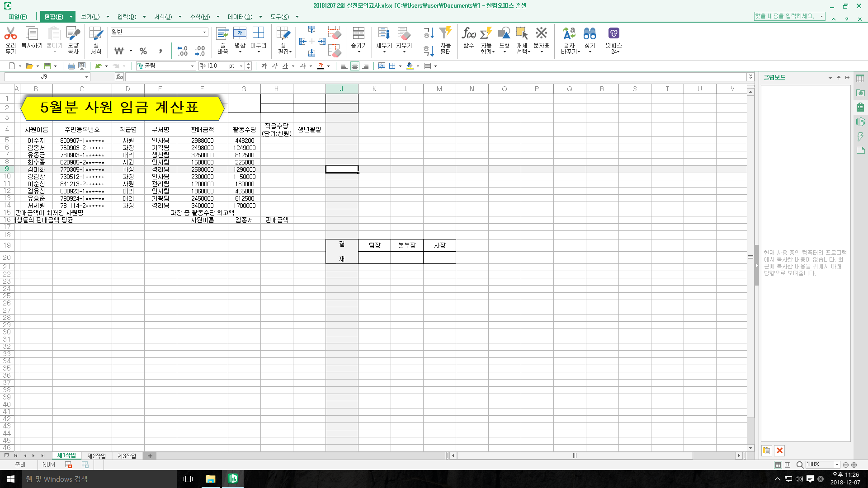Screen dimensions: 868x488
Task: Toggle bold 가 formatting button
Action: point(264,66)
